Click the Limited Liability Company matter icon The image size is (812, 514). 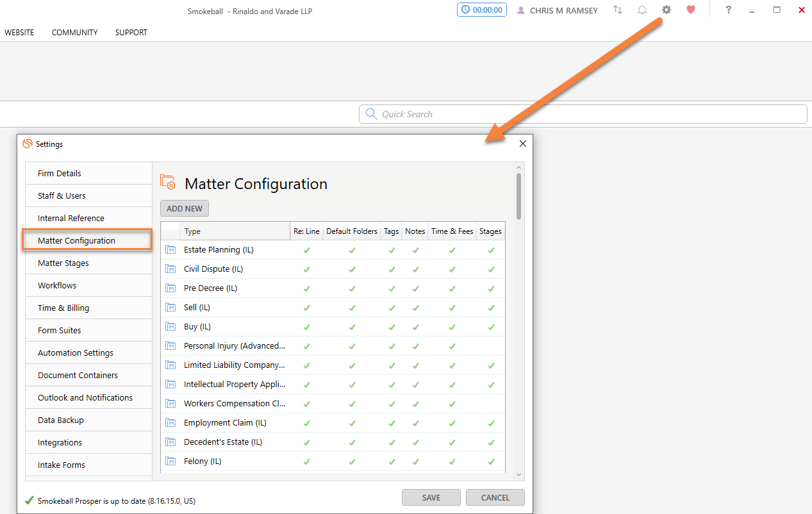170,365
